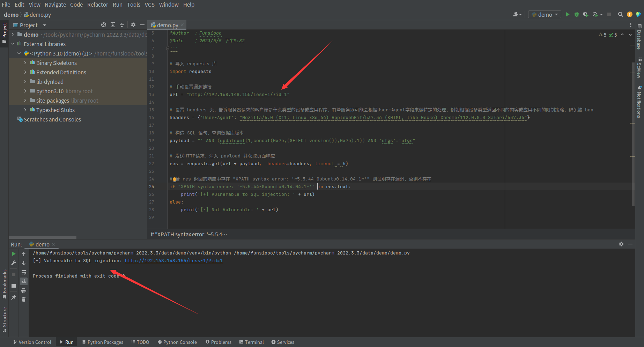Open Project panel gear options
The width and height of the screenshot is (644, 347).
[133, 25]
